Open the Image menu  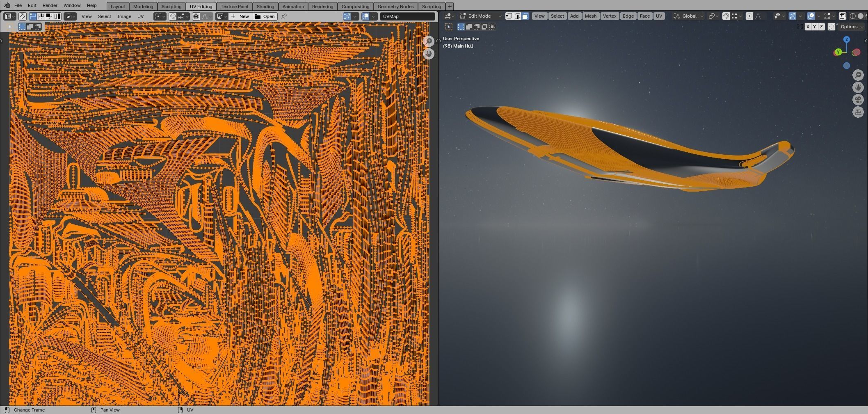click(124, 16)
